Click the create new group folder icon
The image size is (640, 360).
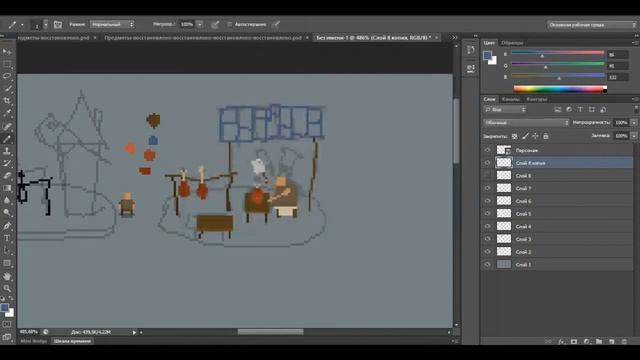coord(599,341)
